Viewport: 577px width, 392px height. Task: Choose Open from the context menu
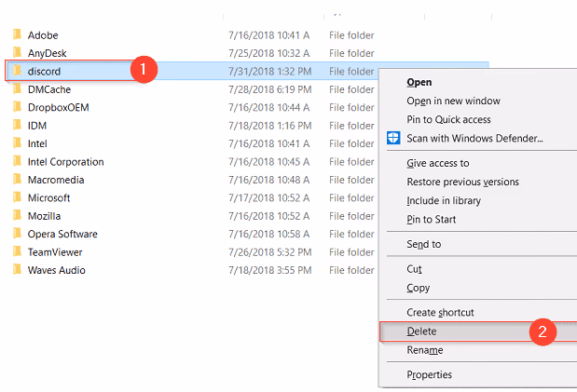pyautogui.click(x=419, y=82)
